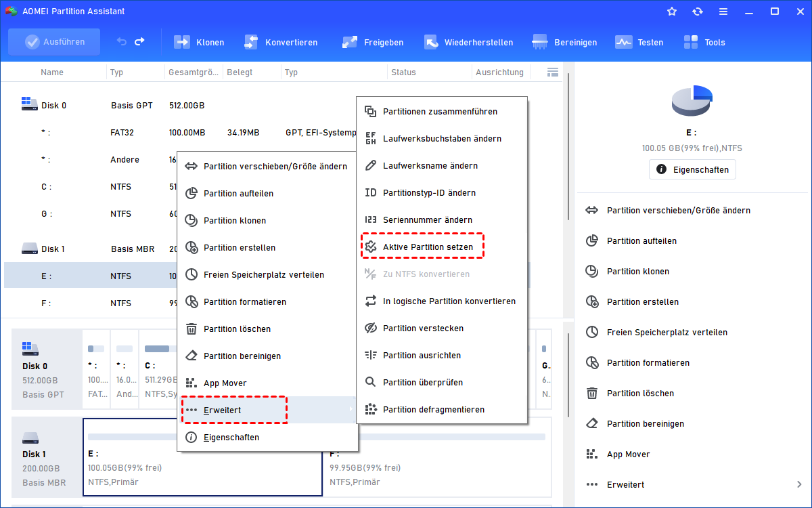Open the Konvertieren toolbar menu

point(280,42)
